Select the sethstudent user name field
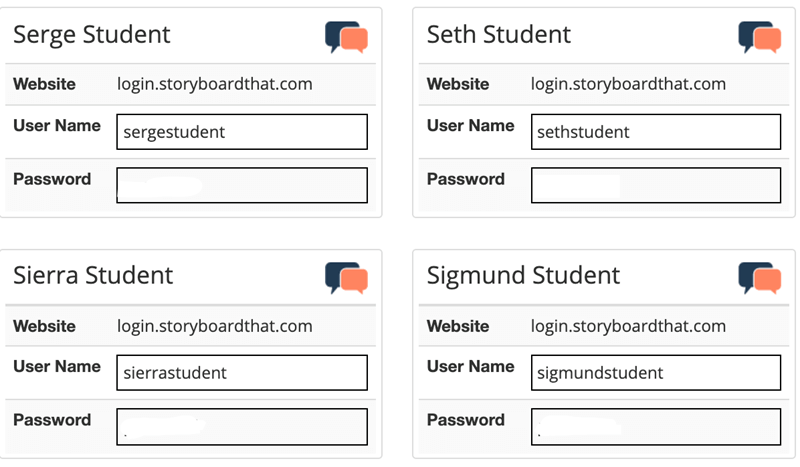The image size is (800, 467). (x=656, y=132)
